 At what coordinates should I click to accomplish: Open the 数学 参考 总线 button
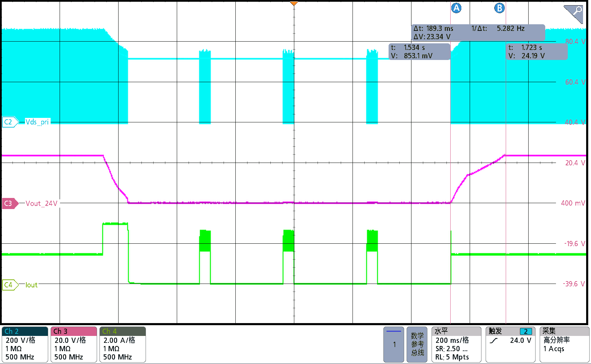417,345
